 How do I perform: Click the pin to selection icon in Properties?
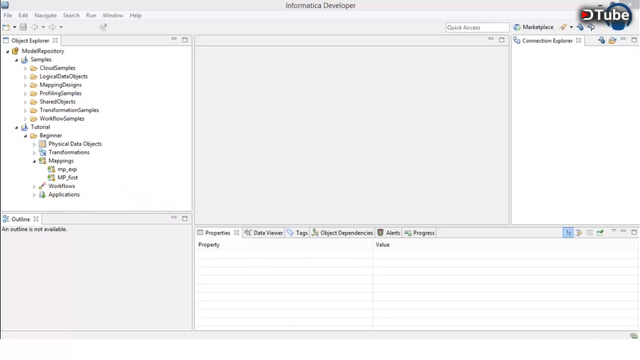(x=600, y=233)
